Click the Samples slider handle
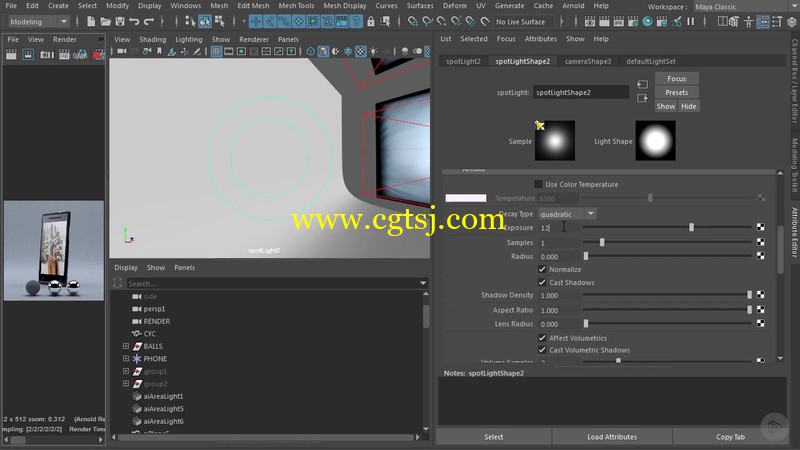 point(602,242)
